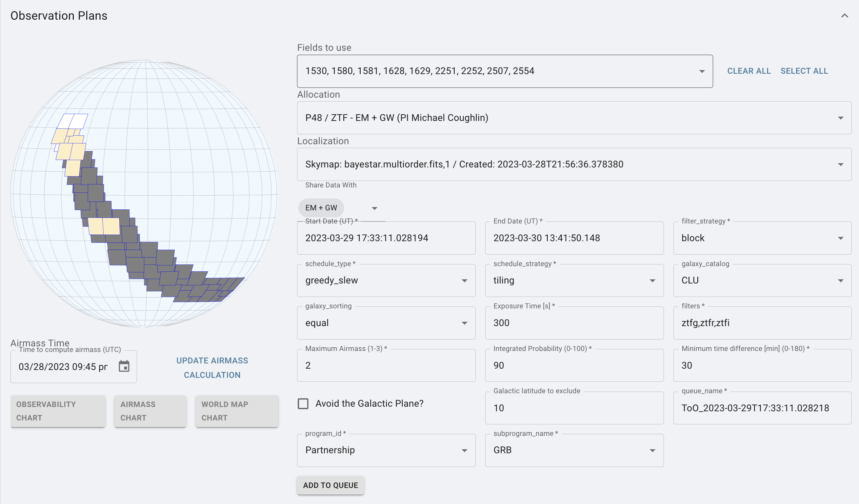Open the Allocation dropdown arrow
The height and width of the screenshot is (504, 859).
tap(840, 118)
